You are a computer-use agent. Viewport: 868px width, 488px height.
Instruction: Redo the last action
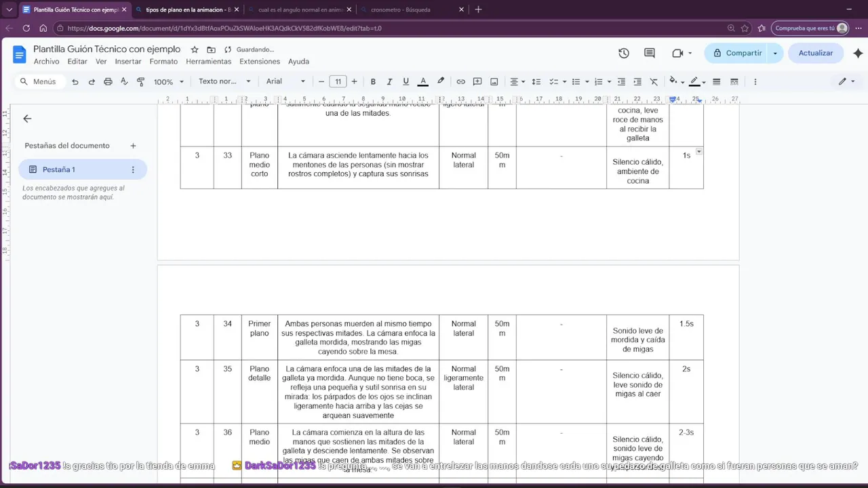click(x=92, y=81)
